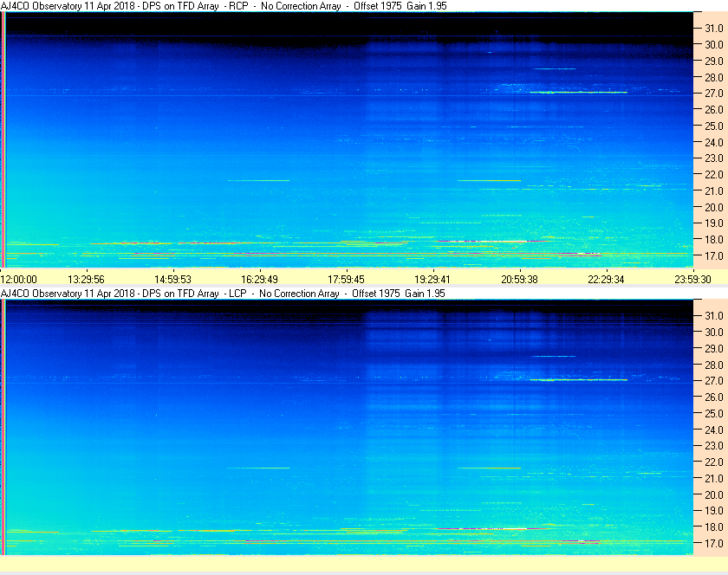
Task: Pick 21.0 frequency label in RCP panel
Action: click(x=714, y=191)
